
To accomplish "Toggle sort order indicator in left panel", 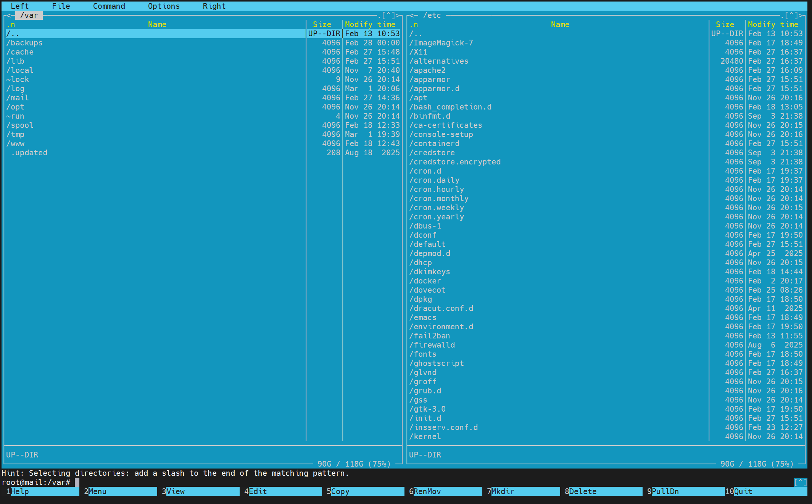I will click(11, 25).
